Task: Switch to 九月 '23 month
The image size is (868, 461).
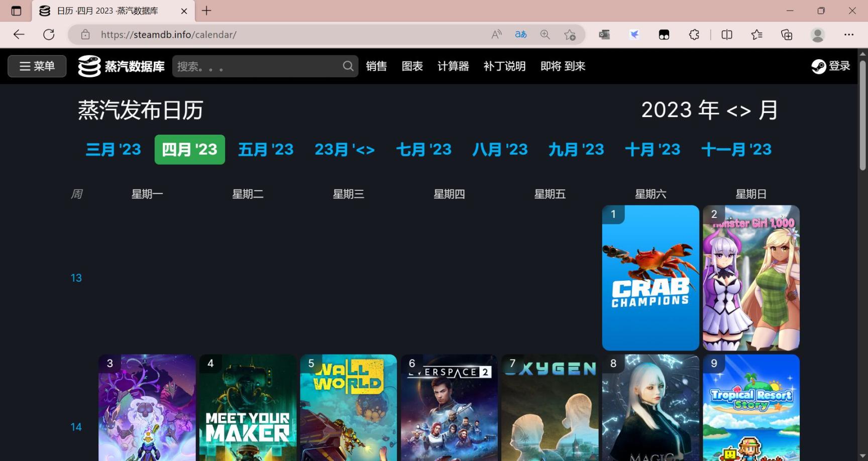Action: [576, 150]
